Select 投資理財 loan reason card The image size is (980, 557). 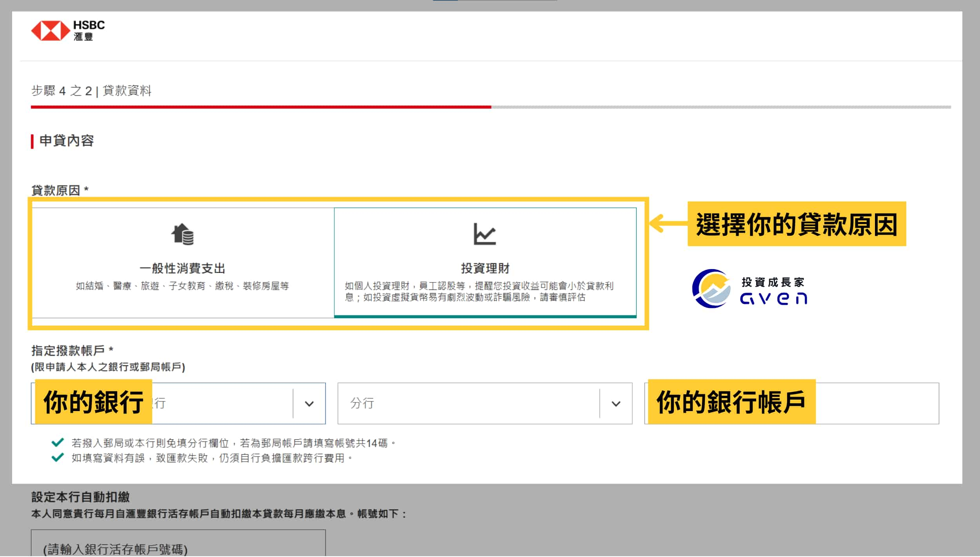(485, 263)
